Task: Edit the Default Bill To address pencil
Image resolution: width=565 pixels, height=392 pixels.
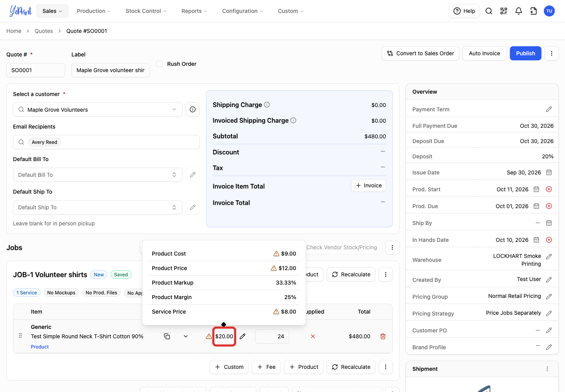Action: [x=193, y=175]
